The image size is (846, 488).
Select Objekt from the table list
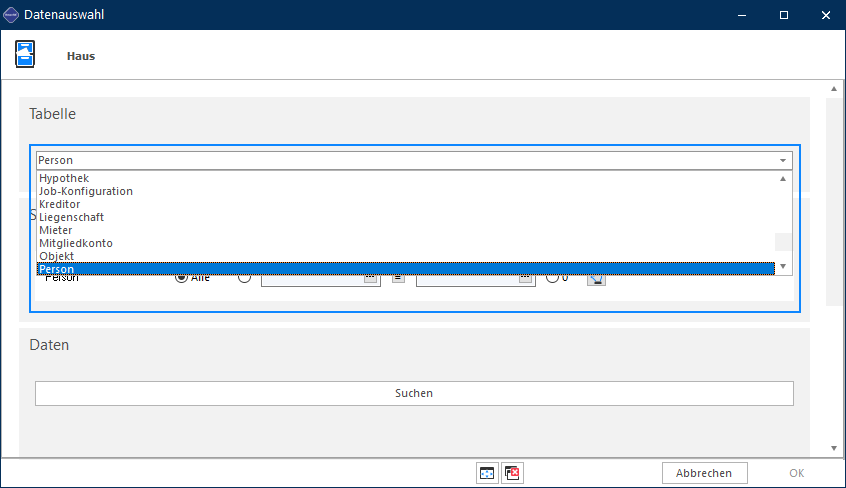tap(406, 256)
